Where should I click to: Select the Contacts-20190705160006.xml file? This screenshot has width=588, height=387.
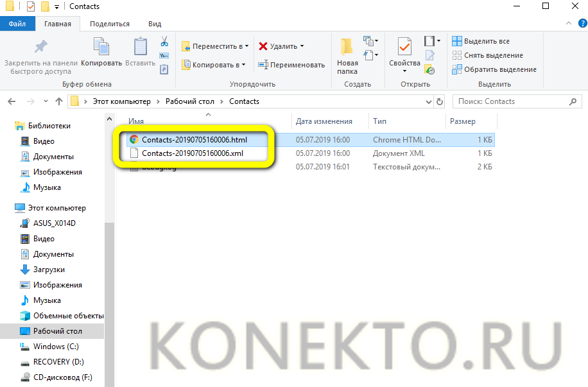pos(193,153)
